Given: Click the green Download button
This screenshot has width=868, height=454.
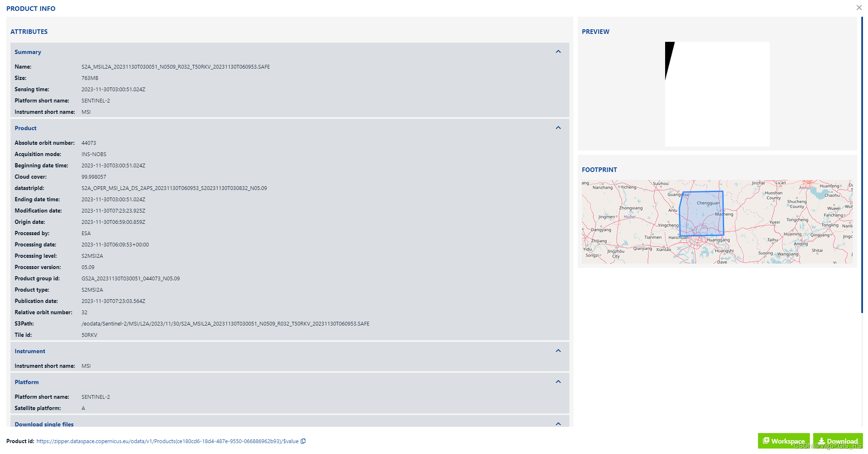Looking at the screenshot, I should click(838, 441).
